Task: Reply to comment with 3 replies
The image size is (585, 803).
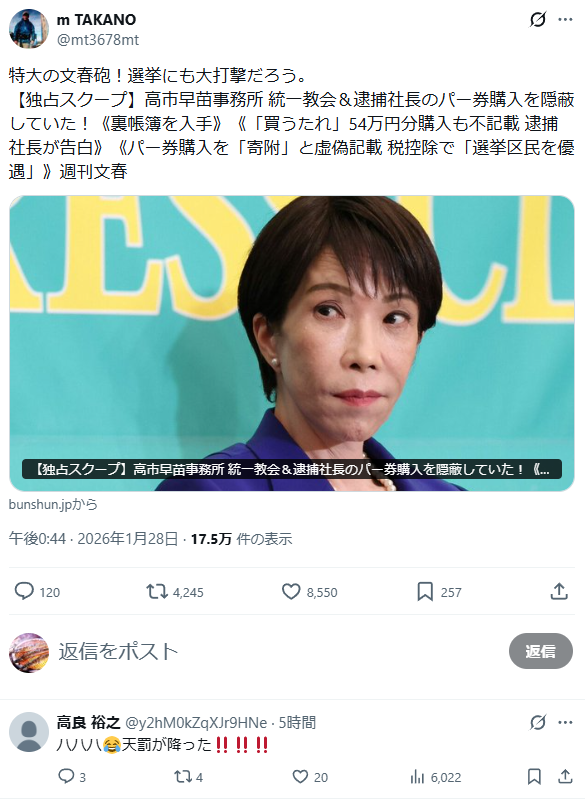Action: click(72, 777)
